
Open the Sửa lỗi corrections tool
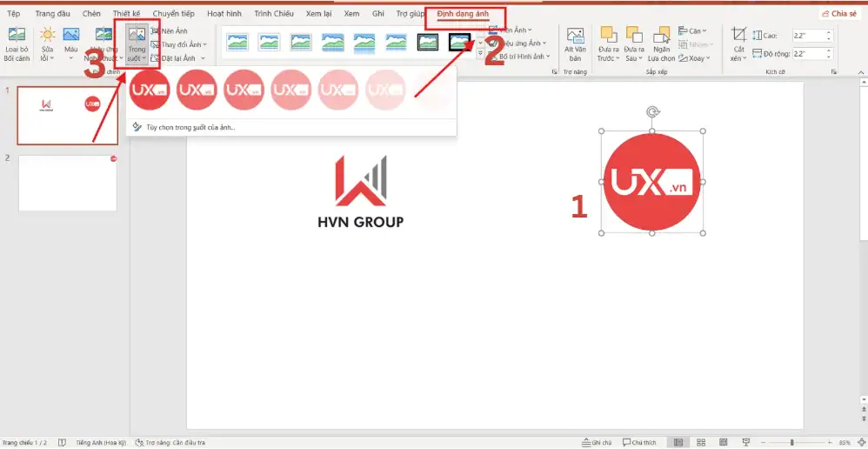pos(47,44)
